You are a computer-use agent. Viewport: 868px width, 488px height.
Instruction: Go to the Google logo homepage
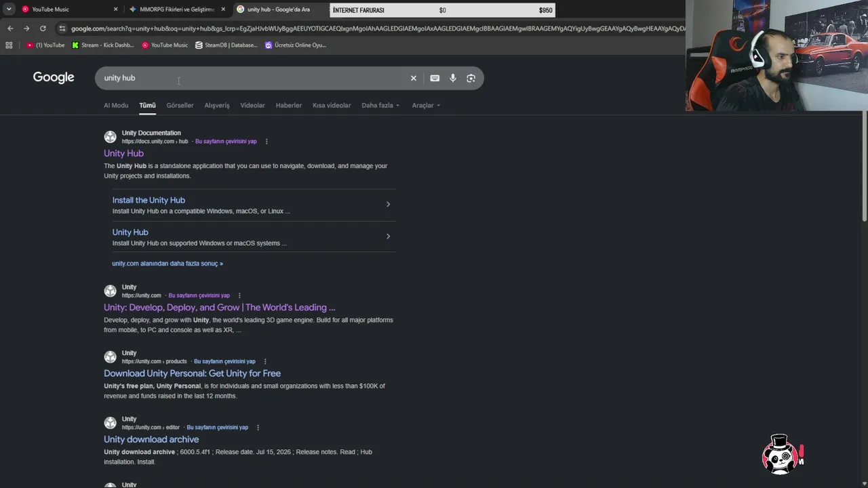[54, 77]
